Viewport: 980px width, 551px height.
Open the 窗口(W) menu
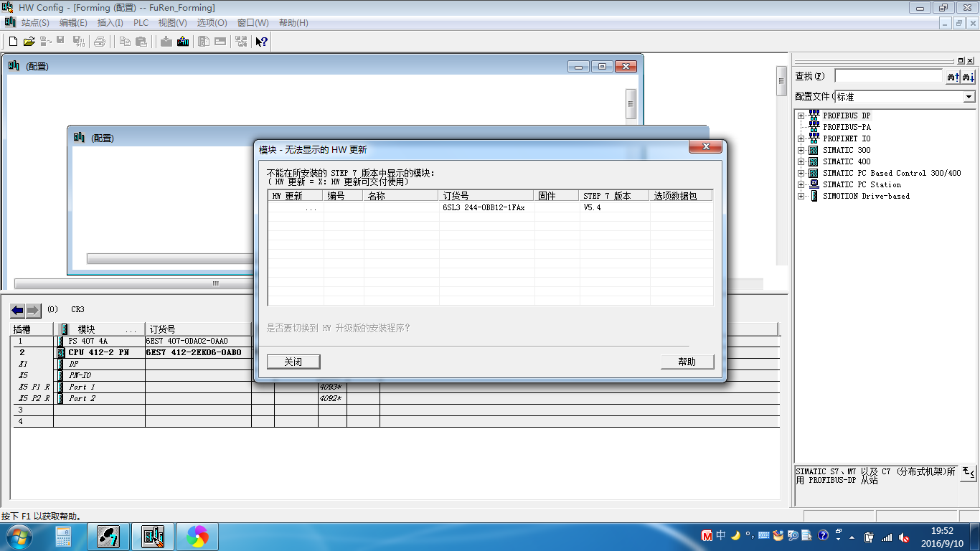pos(253,23)
